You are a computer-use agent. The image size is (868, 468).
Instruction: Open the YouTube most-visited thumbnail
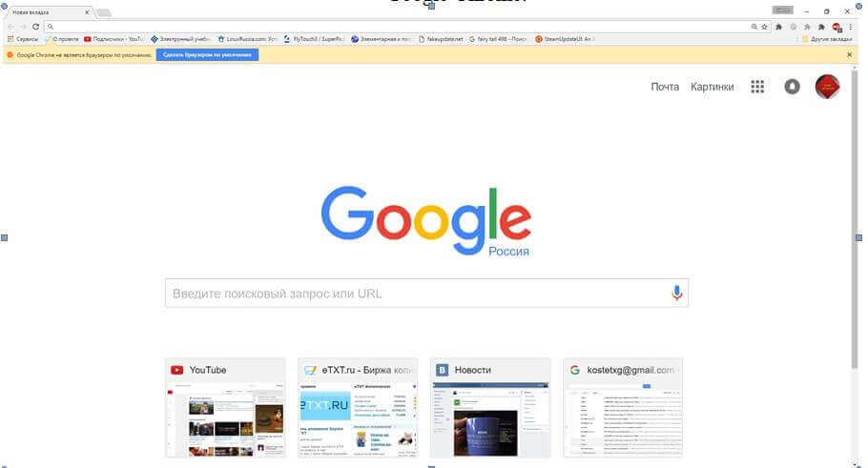(225, 410)
